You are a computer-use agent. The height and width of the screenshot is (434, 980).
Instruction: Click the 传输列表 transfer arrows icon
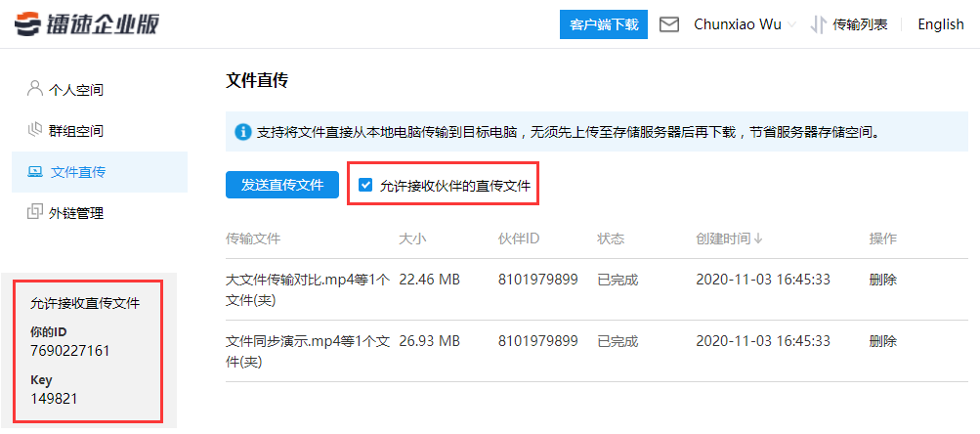pos(818,24)
